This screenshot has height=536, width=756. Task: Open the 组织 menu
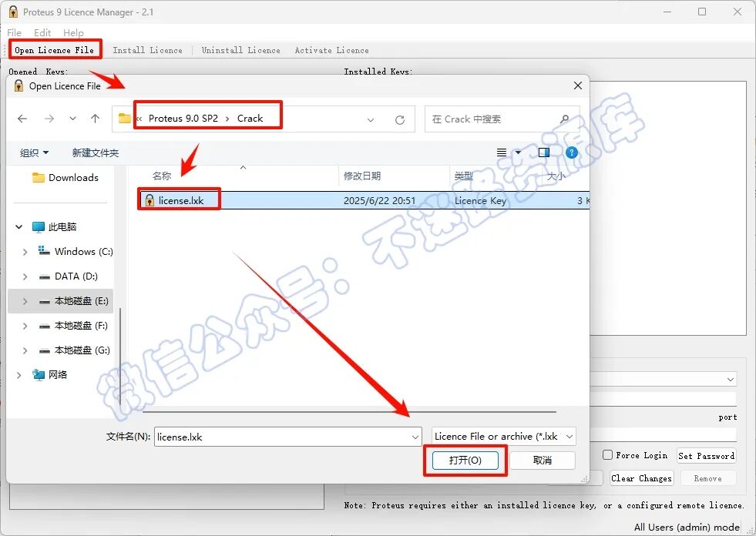[34, 152]
